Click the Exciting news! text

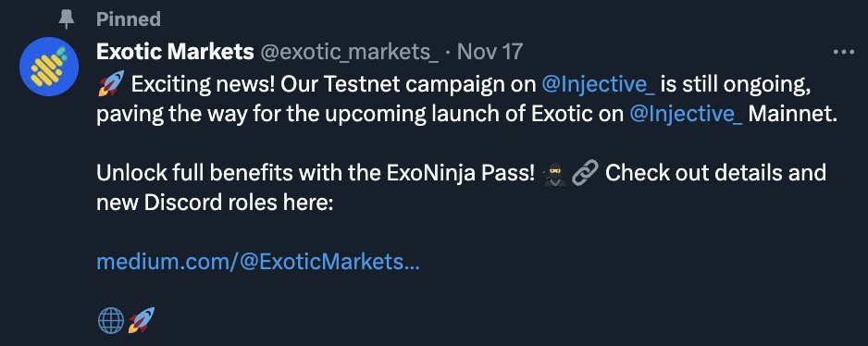coord(203,85)
